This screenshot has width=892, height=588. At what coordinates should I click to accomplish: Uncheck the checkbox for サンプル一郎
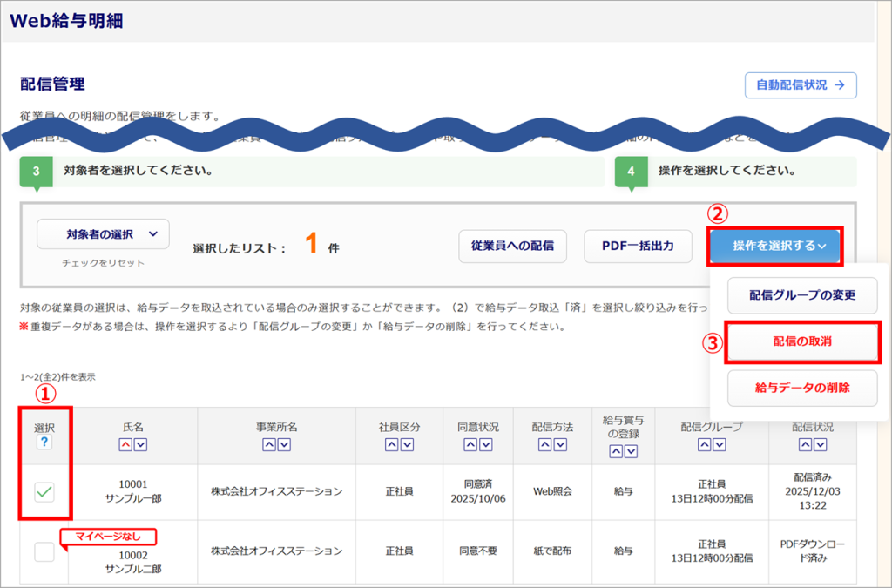44,492
